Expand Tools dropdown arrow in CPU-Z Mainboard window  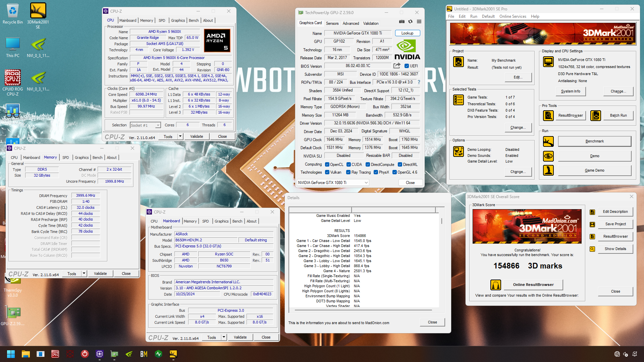[x=224, y=338]
